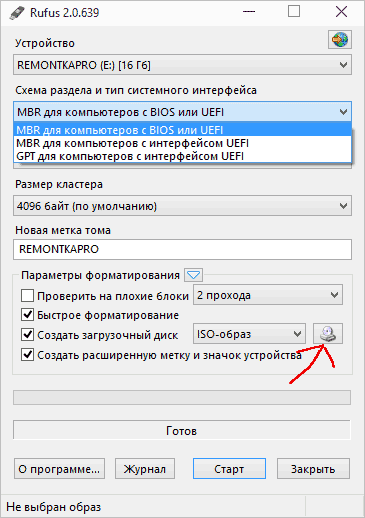Enable check device for bad blocks
365x518 pixels.
point(27,295)
